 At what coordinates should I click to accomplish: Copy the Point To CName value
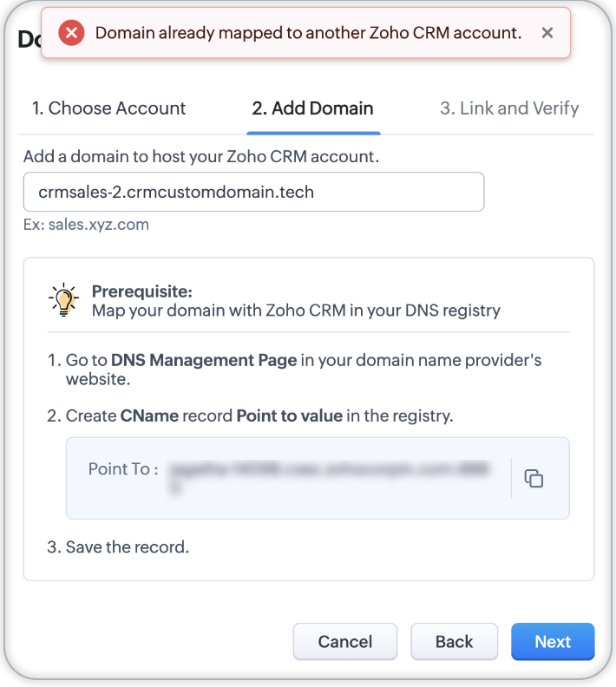click(534, 478)
